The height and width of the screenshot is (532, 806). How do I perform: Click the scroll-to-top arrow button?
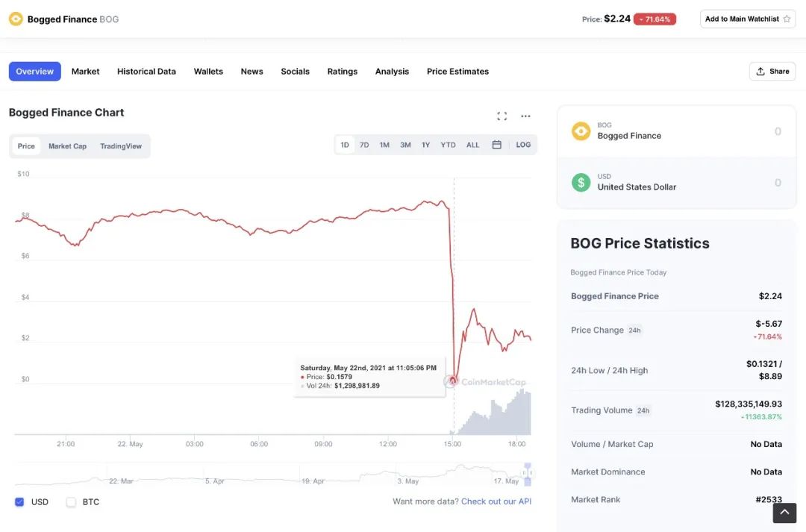point(784,513)
